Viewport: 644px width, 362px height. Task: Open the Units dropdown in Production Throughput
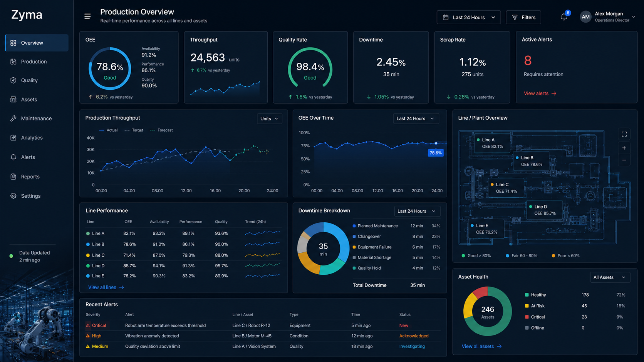(x=269, y=118)
